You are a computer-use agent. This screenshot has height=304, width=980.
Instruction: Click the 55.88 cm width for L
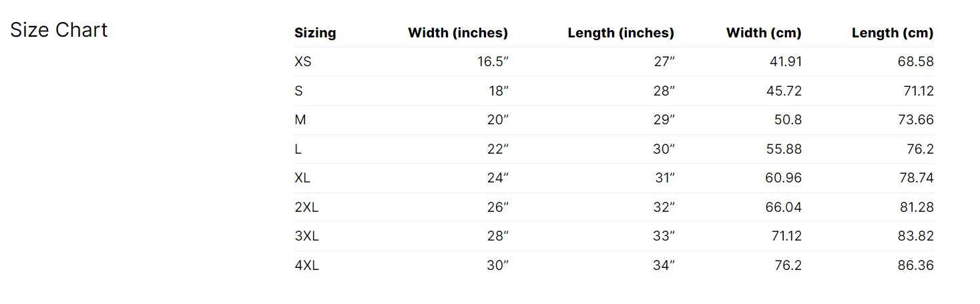(x=783, y=149)
